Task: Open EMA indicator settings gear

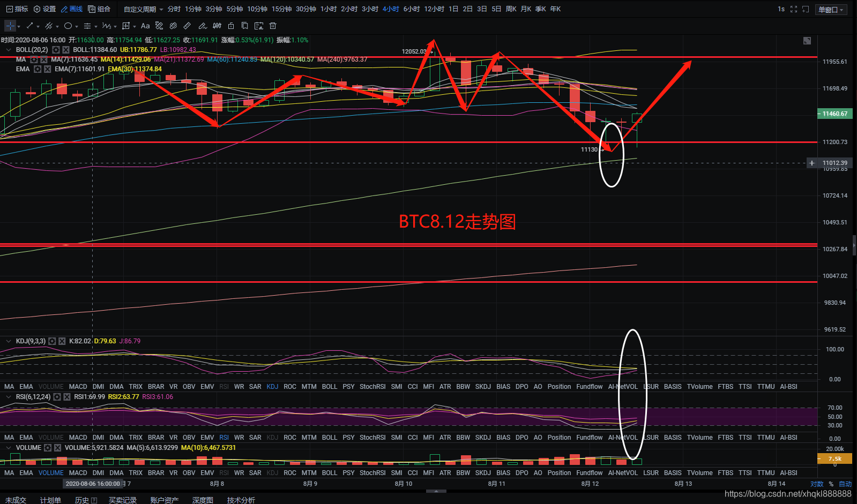Action: click(x=38, y=69)
